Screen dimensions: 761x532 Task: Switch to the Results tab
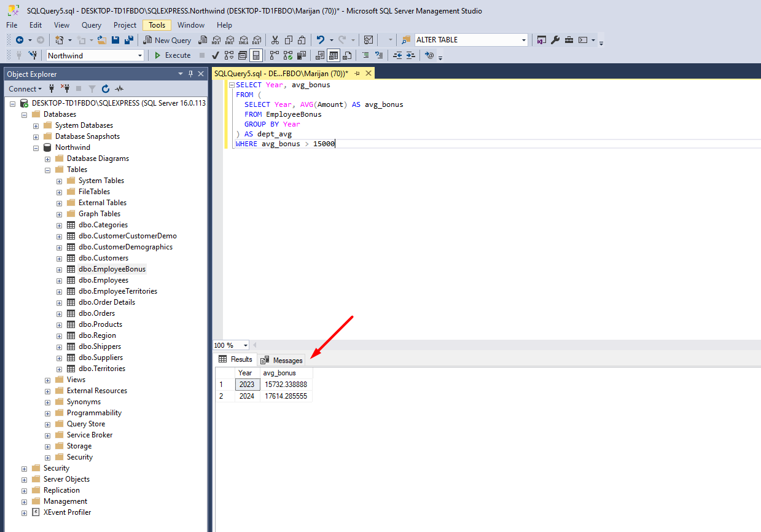pyautogui.click(x=235, y=359)
